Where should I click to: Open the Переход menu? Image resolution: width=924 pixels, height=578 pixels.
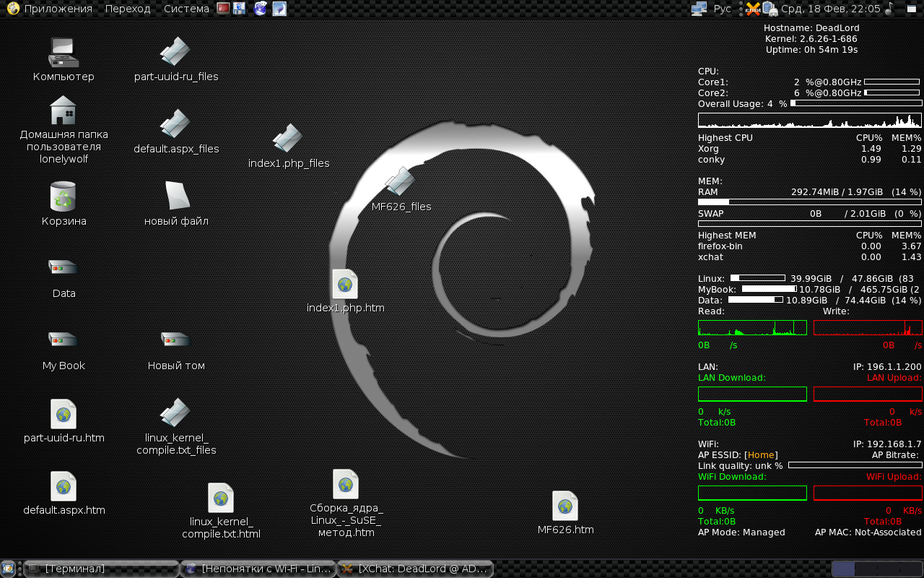(128, 9)
